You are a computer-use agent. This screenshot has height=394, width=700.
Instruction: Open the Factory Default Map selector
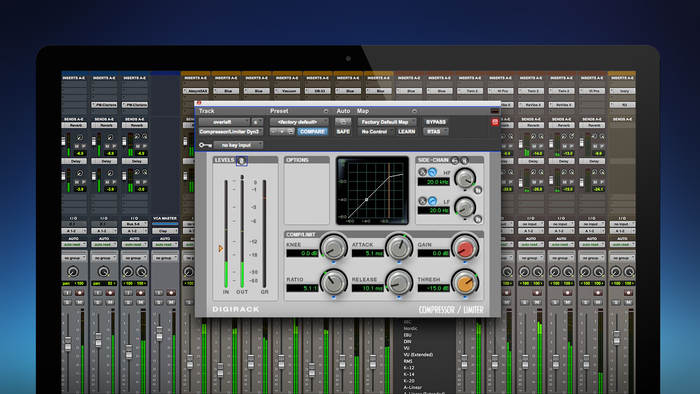pos(387,122)
